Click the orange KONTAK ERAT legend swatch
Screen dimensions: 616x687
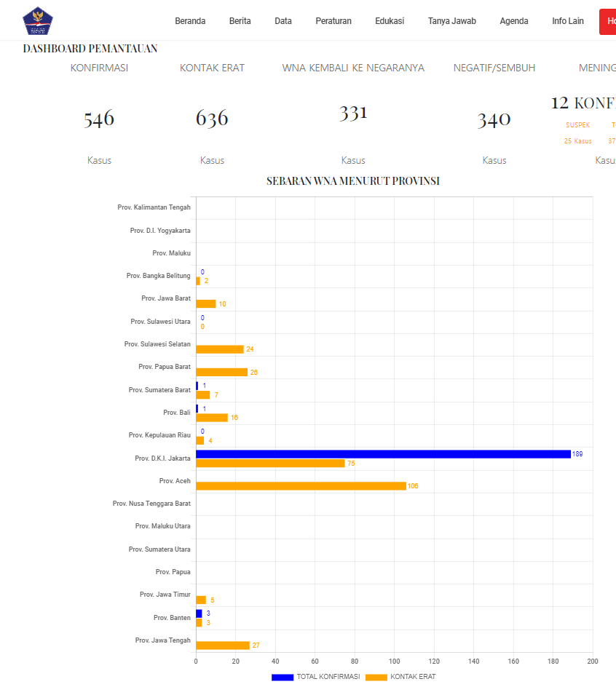[x=376, y=677]
